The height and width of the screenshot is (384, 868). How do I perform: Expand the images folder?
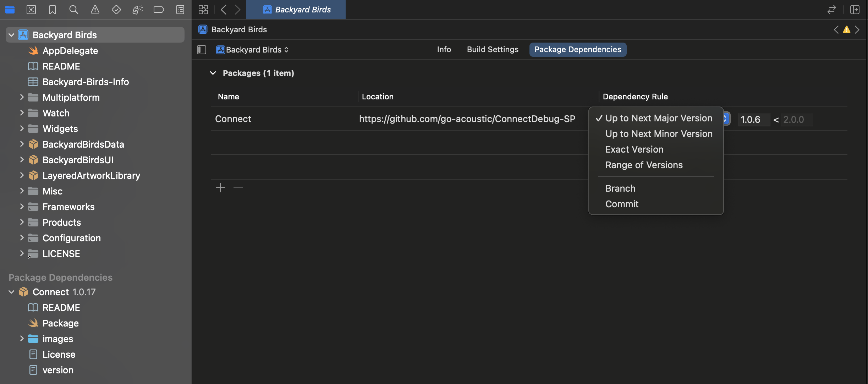22,339
